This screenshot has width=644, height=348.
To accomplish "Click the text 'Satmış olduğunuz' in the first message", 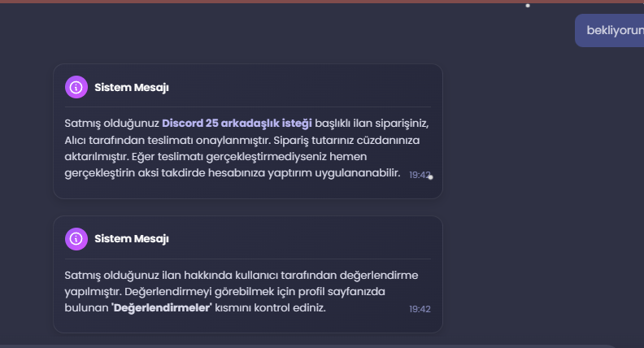I will 111,124.
